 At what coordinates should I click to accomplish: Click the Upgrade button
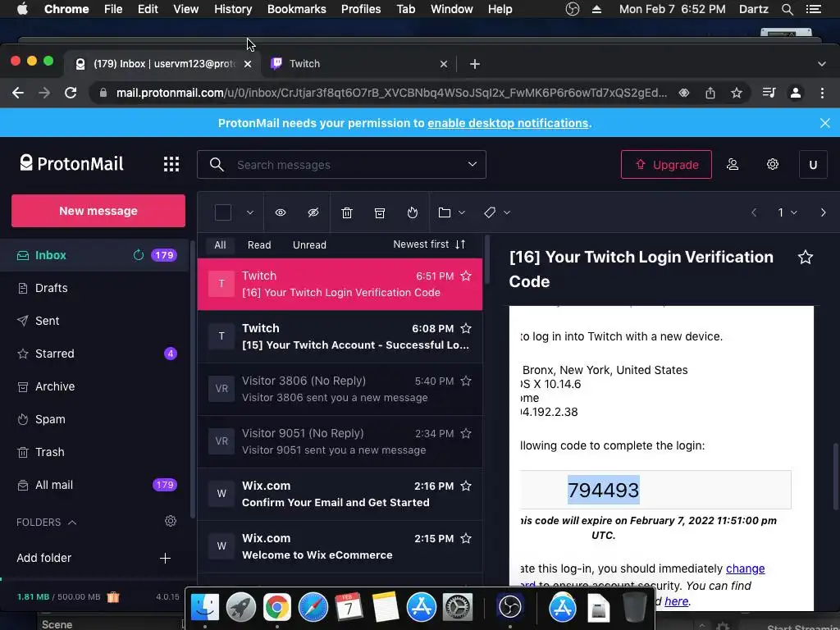pos(666,164)
